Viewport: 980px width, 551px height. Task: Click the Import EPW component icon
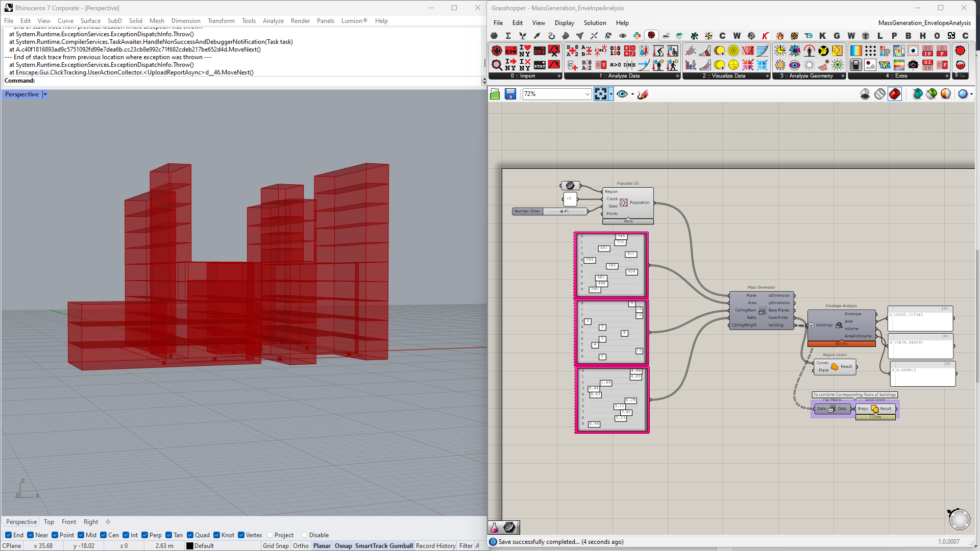point(511,51)
